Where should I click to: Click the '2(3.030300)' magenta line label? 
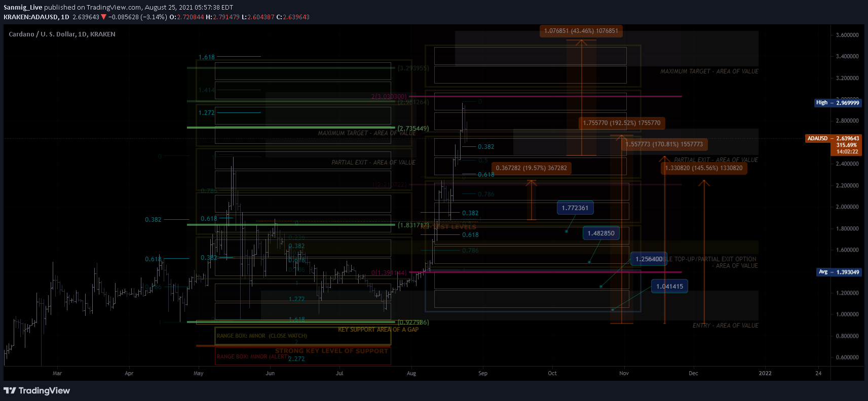(x=389, y=96)
